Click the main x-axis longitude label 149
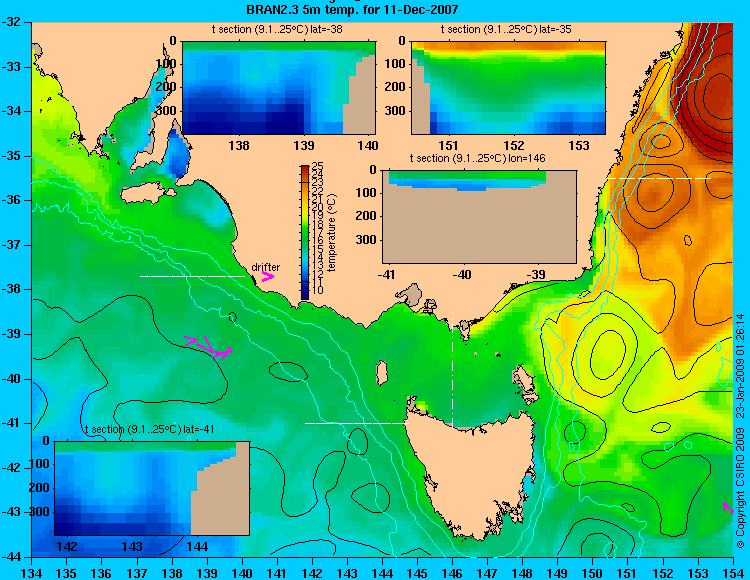The image size is (750, 580). point(558,573)
